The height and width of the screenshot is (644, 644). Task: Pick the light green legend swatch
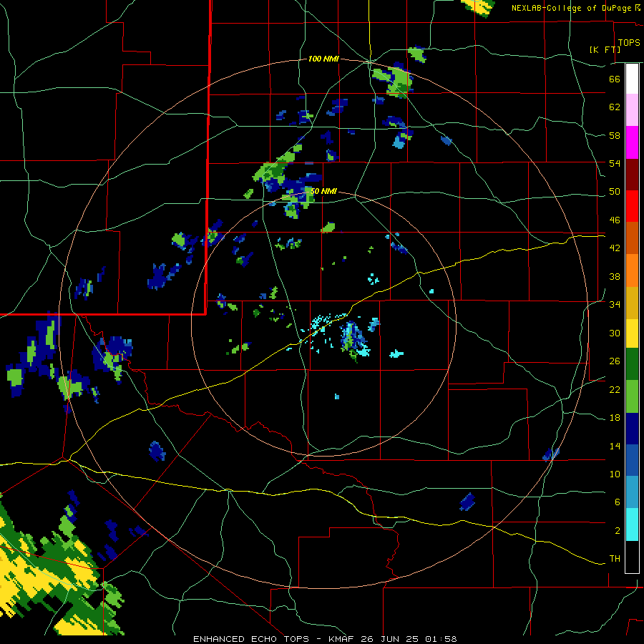[632, 396]
